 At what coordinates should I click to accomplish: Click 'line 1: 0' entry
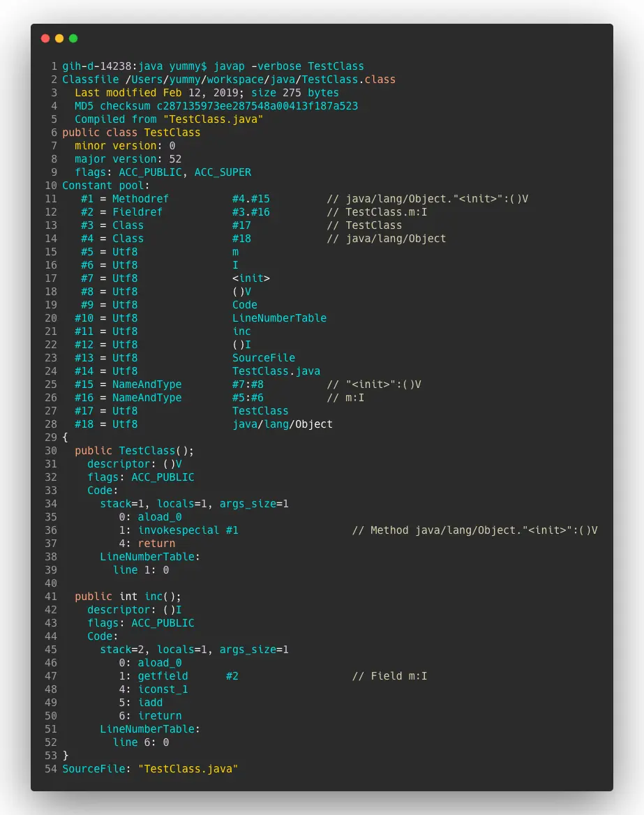(141, 570)
